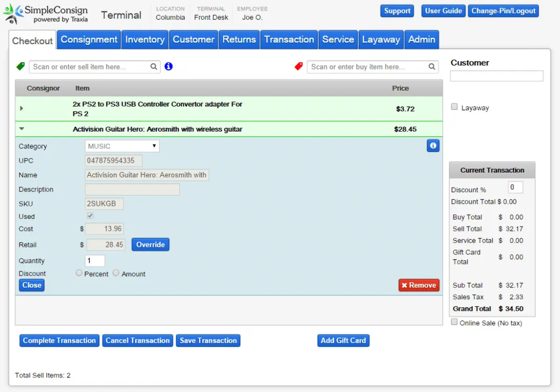Open the Consignment tab

point(89,40)
